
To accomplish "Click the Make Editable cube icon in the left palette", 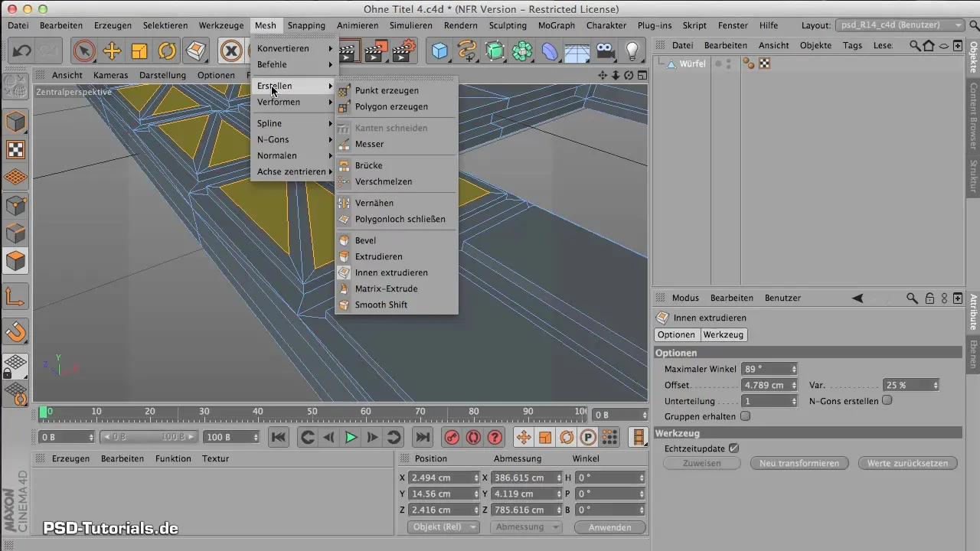I will [x=16, y=122].
